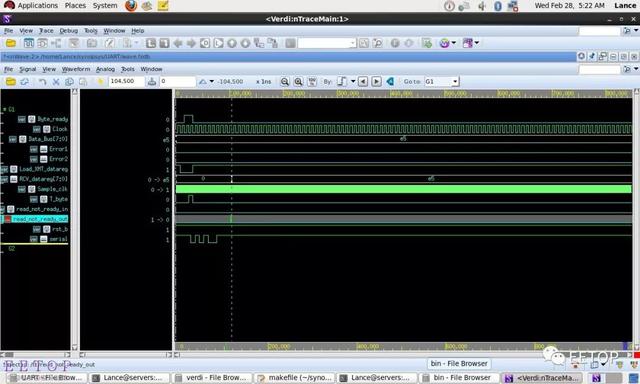Open the search-by edge type dropdown arrow
The image size is (640, 384).
click(x=353, y=81)
